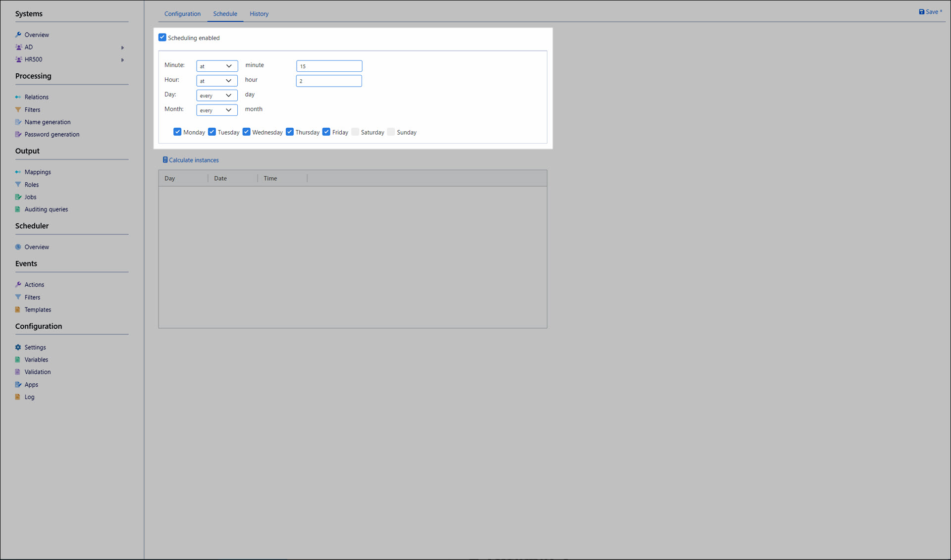Expand the HR500 system submenu arrow
The width and height of the screenshot is (951, 560).
click(x=122, y=60)
